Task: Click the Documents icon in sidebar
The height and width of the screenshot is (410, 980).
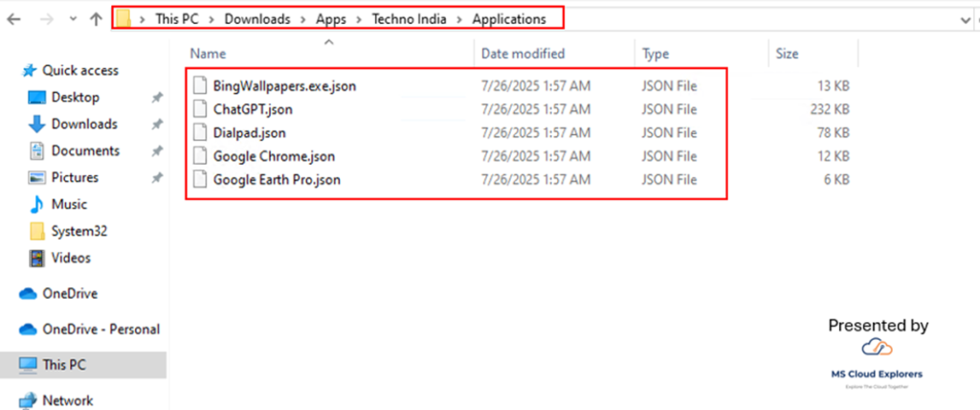Action: click(37, 150)
